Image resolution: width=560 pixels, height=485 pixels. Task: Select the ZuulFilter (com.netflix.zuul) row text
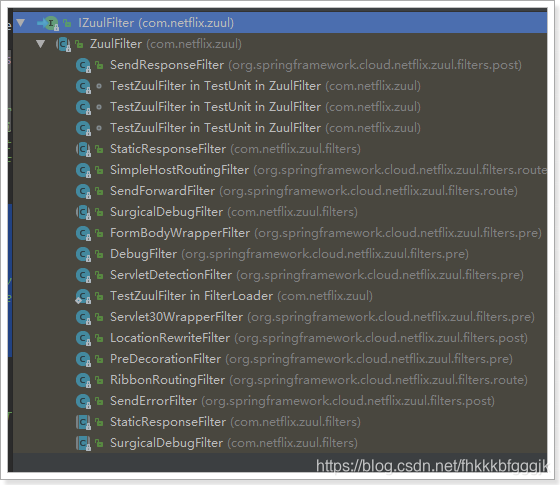(x=166, y=44)
